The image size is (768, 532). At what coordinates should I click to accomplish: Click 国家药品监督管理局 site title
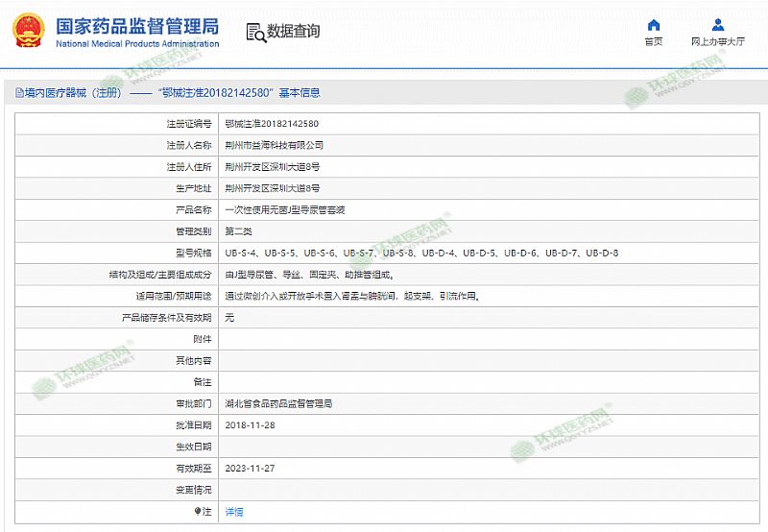click(137, 26)
